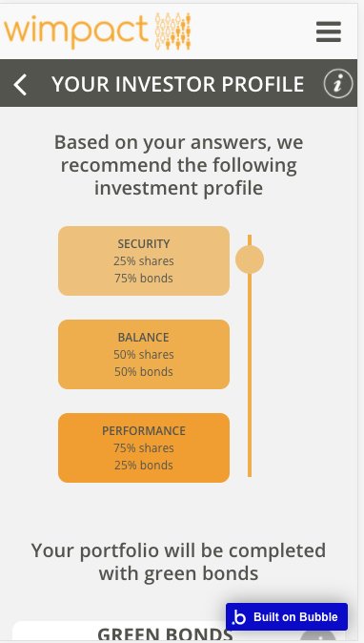
Task: Click the Green Bonds heading
Action: 165,634
